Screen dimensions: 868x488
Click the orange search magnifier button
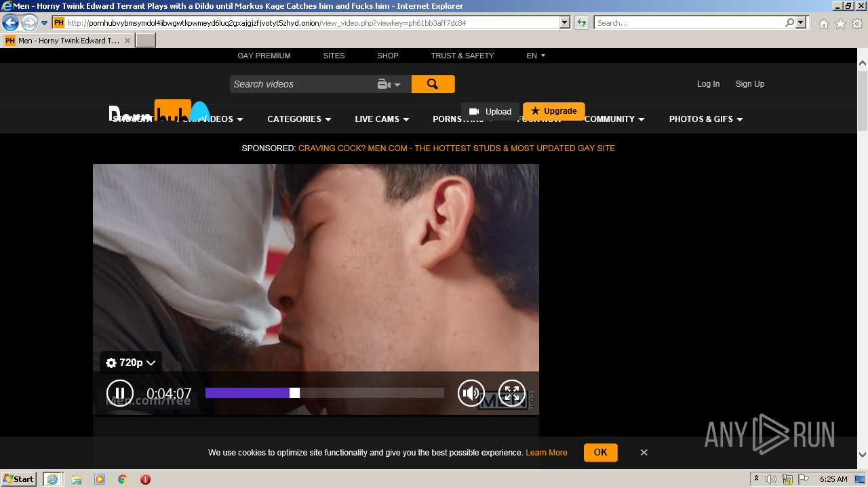tap(433, 84)
